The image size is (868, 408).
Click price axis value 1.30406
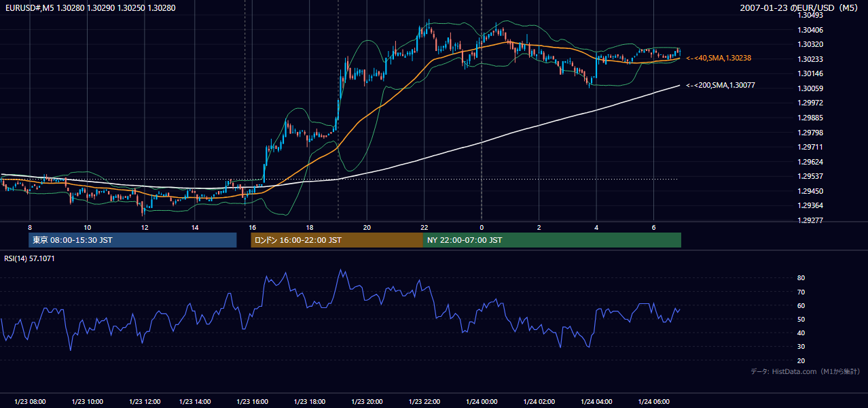(x=810, y=30)
